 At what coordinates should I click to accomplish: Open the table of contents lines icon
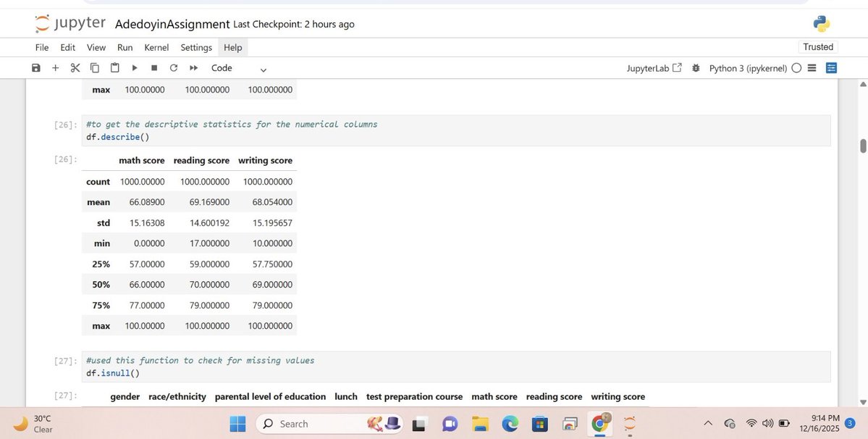pyautogui.click(x=812, y=67)
